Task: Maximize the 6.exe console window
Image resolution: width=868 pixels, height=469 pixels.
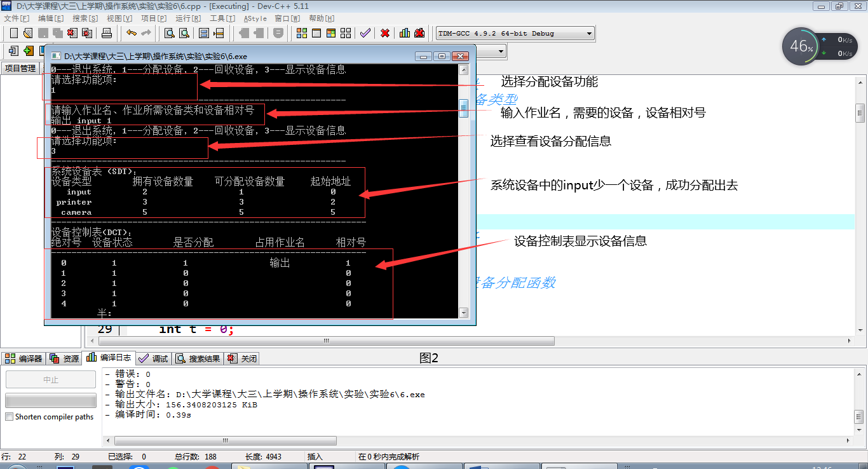Action: coord(442,56)
